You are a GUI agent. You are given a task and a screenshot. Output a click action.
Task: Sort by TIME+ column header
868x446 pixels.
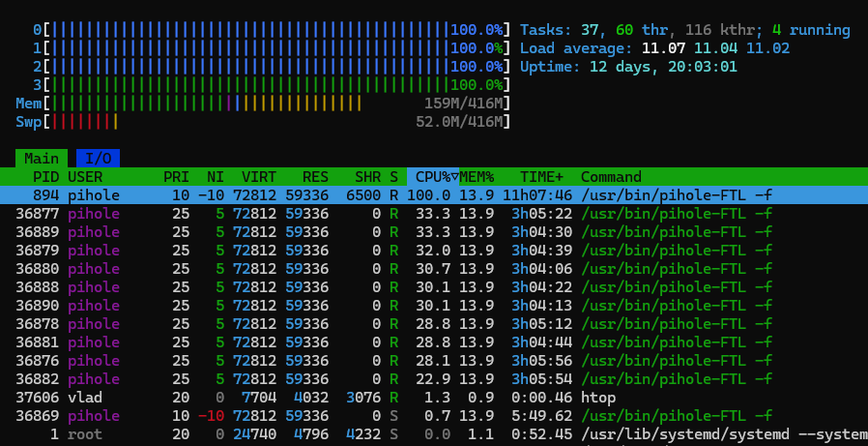(x=541, y=177)
